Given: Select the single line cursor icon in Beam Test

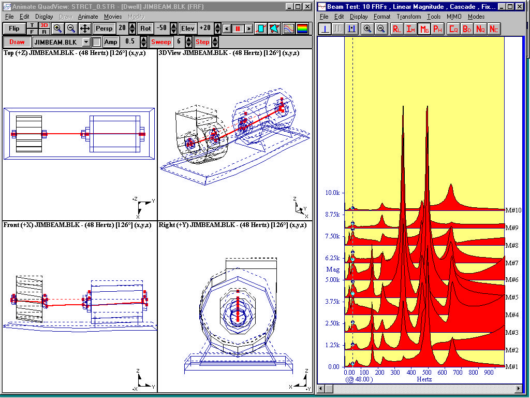Looking at the screenshot, I should pos(325,29).
